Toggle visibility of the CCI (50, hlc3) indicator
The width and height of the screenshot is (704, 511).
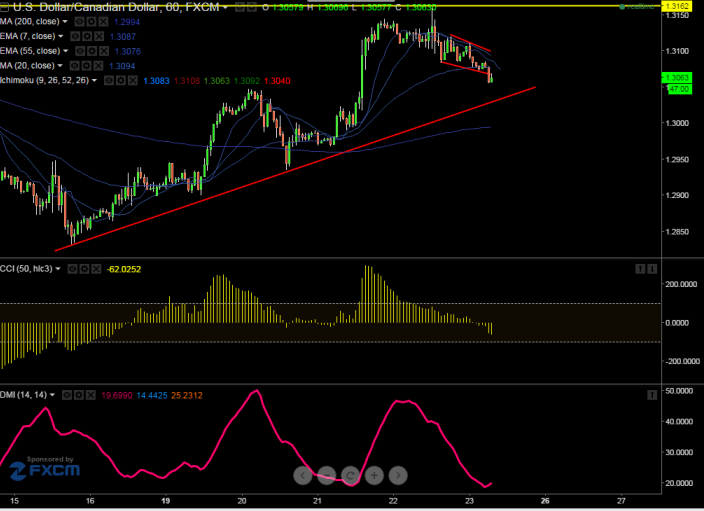click(72, 269)
